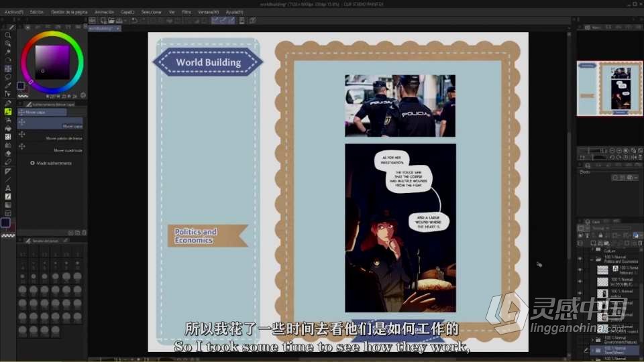This screenshot has width=644, height=362.
Task: Select the Lasso selection tool
Action: (8, 76)
